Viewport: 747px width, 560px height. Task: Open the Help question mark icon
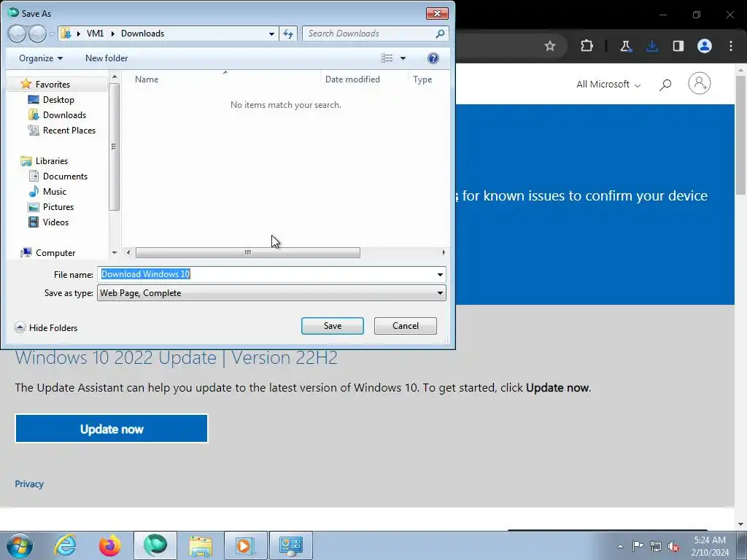(x=433, y=58)
